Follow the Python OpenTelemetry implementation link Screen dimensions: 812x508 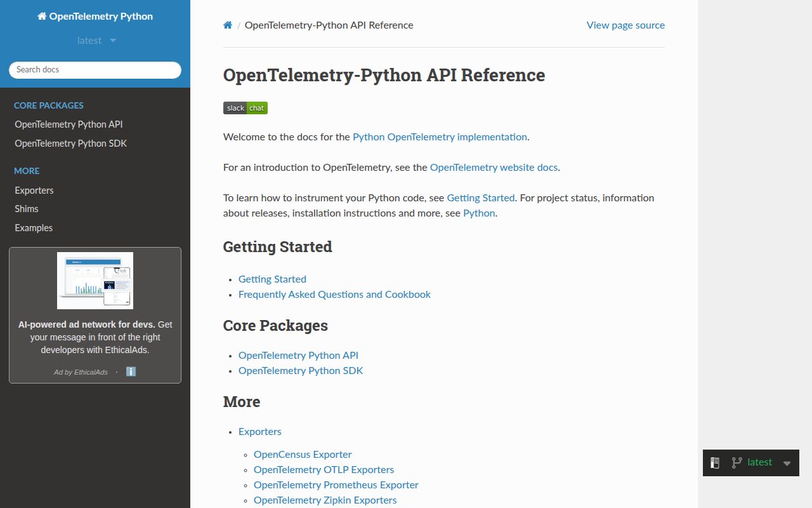pos(440,137)
